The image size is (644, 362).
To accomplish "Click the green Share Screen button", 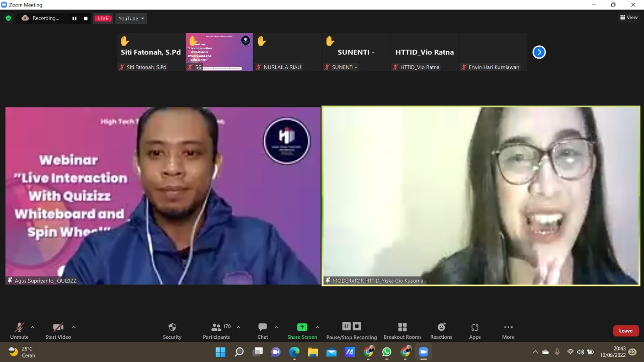I will (x=302, y=331).
